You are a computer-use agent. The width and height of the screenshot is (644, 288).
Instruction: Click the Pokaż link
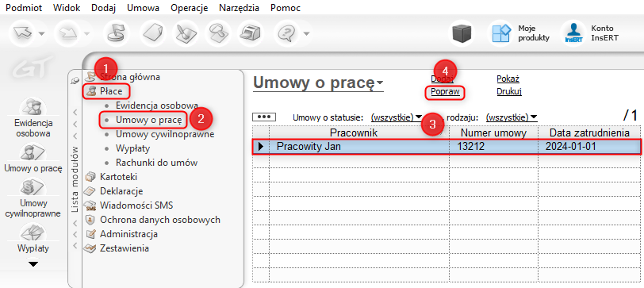508,79
